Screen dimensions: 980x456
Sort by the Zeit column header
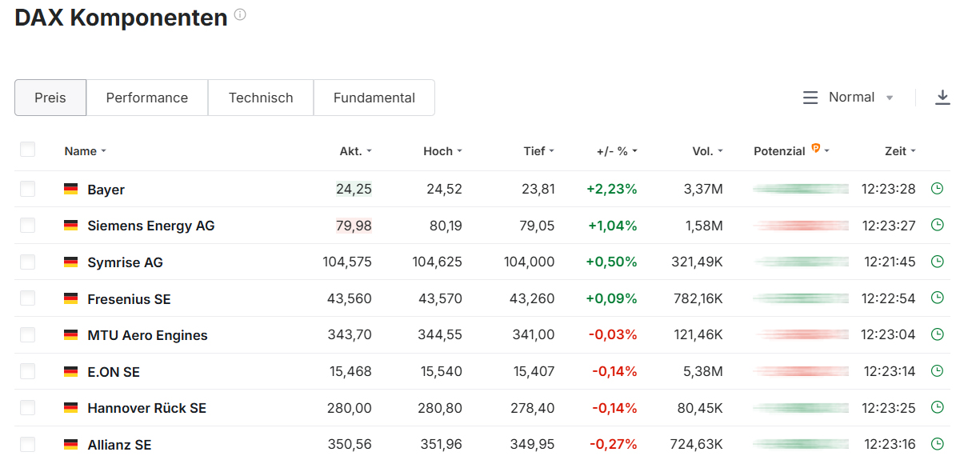tap(901, 151)
